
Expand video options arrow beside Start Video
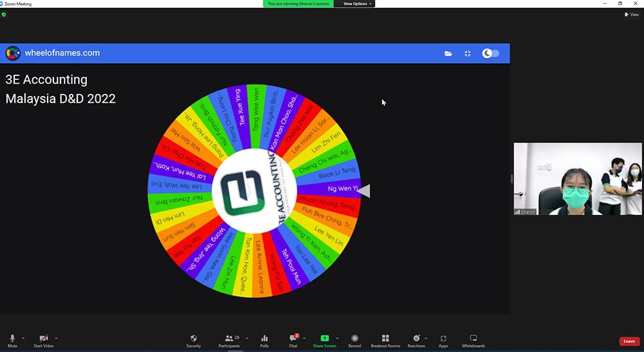(56, 338)
